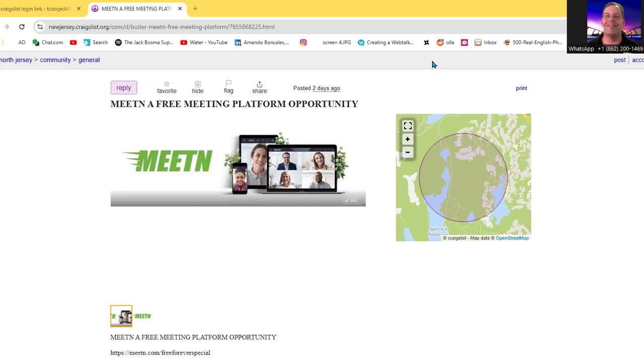Click the post title heading text
The height and width of the screenshot is (362, 644).
pyautogui.click(x=234, y=104)
